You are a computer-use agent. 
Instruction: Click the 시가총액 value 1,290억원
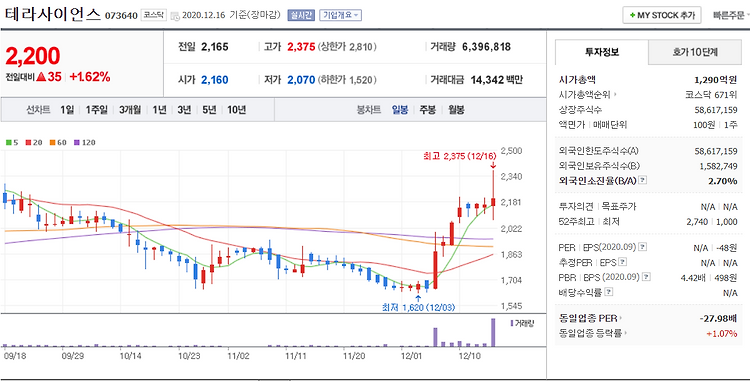[716, 80]
